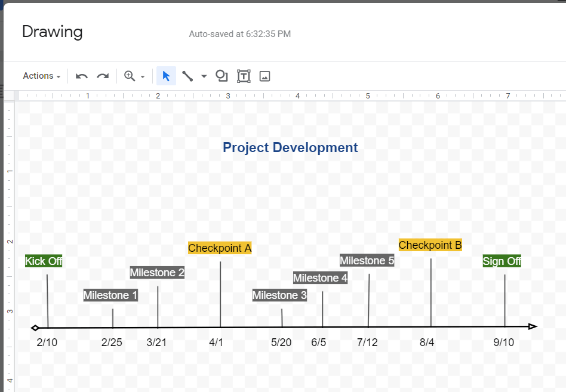Open the Line tool dropdown arrow
566x392 pixels.
click(203, 77)
